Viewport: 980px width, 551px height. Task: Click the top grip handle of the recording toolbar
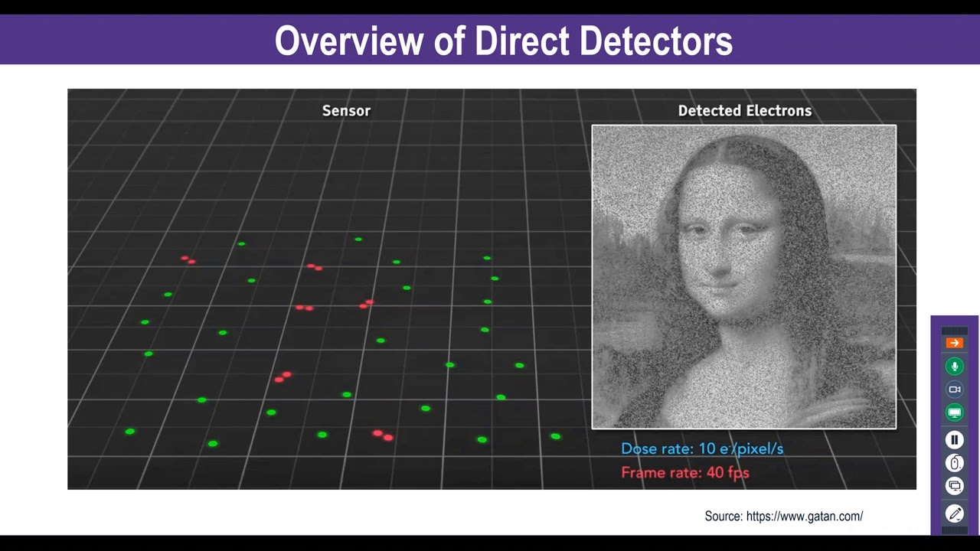tap(954, 331)
